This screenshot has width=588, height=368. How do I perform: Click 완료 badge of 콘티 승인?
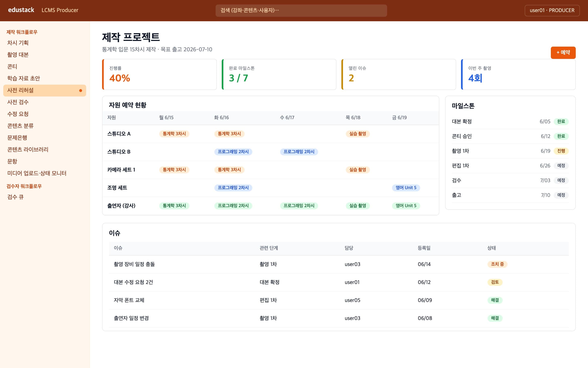pos(561,136)
